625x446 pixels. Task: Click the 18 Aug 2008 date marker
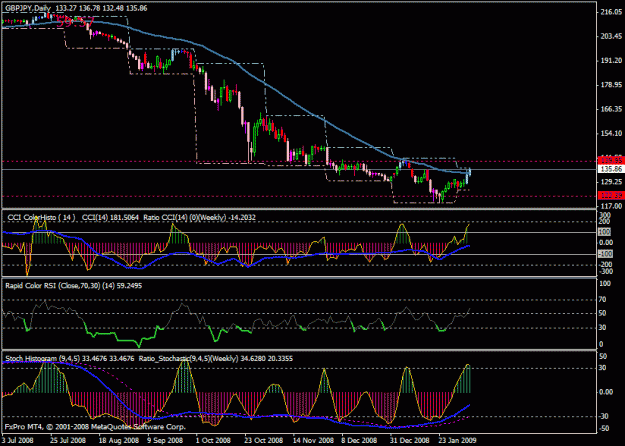pyautogui.click(x=118, y=440)
